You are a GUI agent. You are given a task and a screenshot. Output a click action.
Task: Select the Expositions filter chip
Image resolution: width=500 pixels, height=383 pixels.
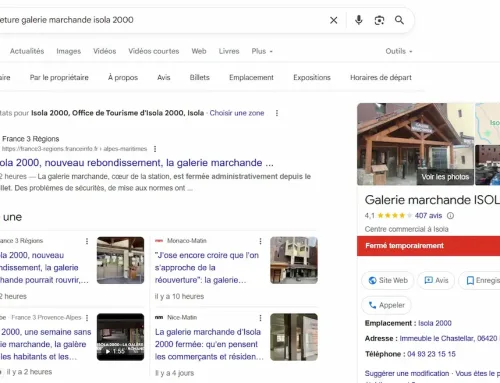point(312,78)
